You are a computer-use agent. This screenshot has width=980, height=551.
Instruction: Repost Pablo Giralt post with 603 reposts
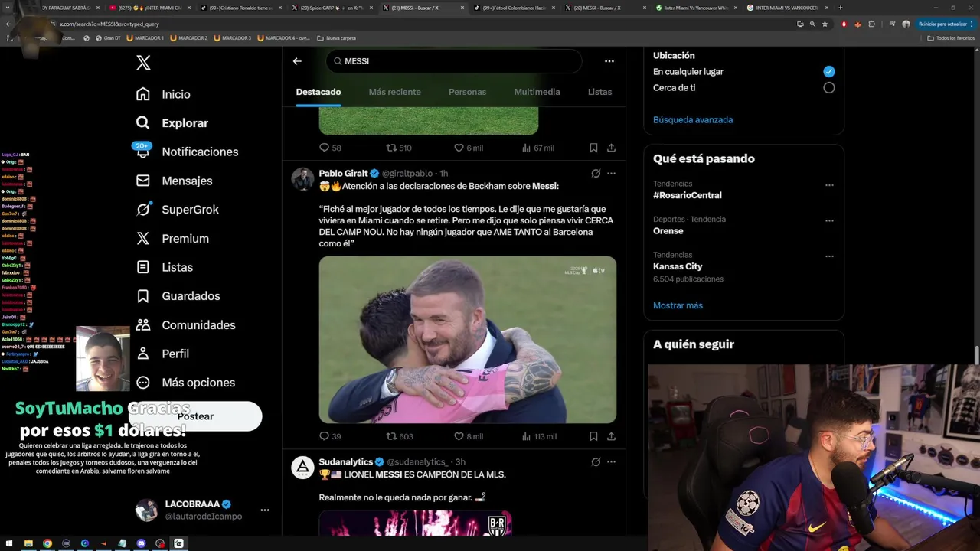pyautogui.click(x=399, y=436)
